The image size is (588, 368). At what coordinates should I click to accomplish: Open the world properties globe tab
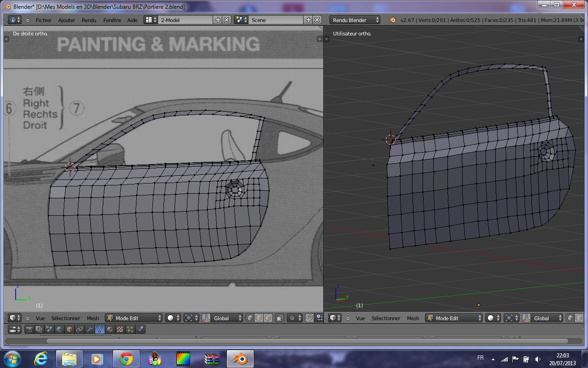pos(60,329)
